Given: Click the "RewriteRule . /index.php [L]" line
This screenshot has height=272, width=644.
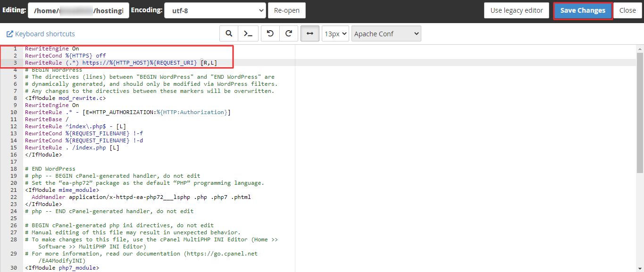Looking at the screenshot, I should (x=72, y=148).
